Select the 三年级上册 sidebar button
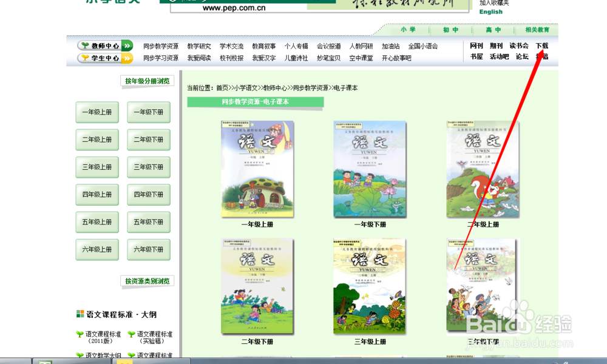 (97, 167)
